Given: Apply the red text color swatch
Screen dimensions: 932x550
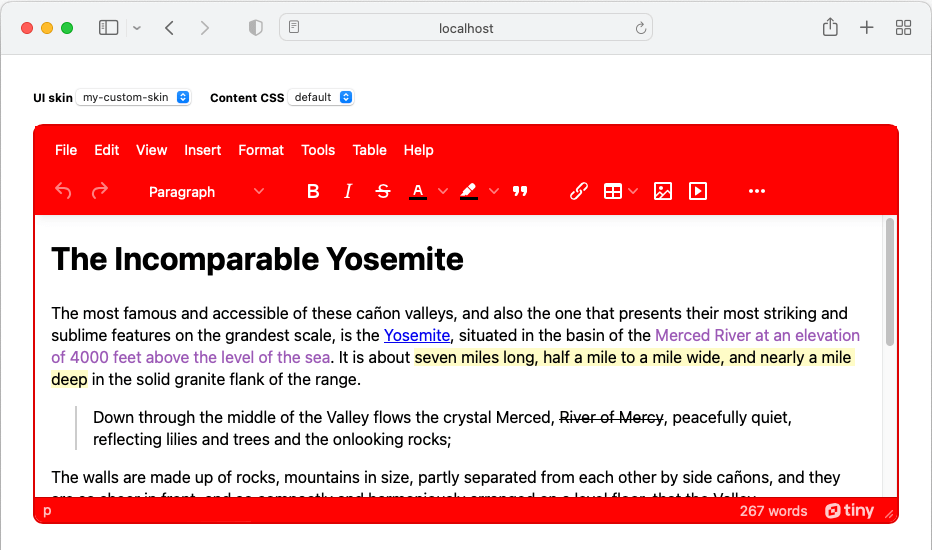Looking at the screenshot, I should pyautogui.click(x=418, y=191).
